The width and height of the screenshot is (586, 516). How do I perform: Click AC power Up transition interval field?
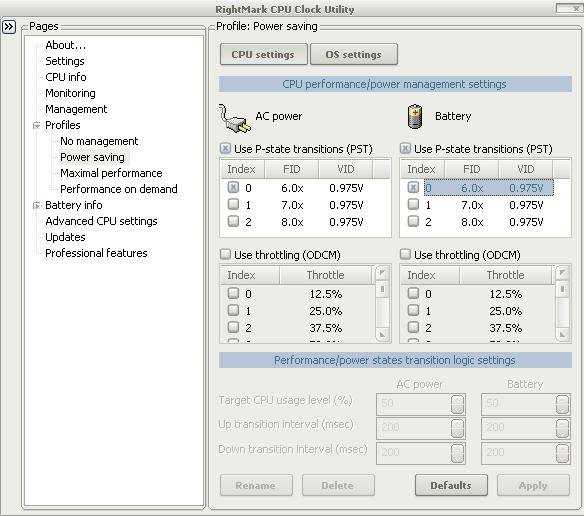(x=421, y=428)
